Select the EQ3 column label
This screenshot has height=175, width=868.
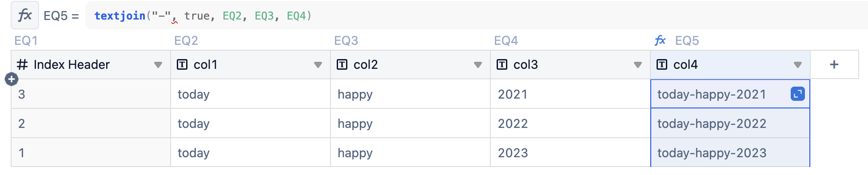tap(346, 41)
